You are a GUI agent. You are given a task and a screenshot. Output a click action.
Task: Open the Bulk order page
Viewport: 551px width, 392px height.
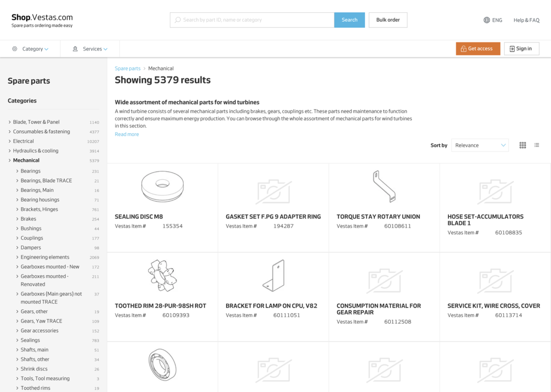[x=388, y=20]
